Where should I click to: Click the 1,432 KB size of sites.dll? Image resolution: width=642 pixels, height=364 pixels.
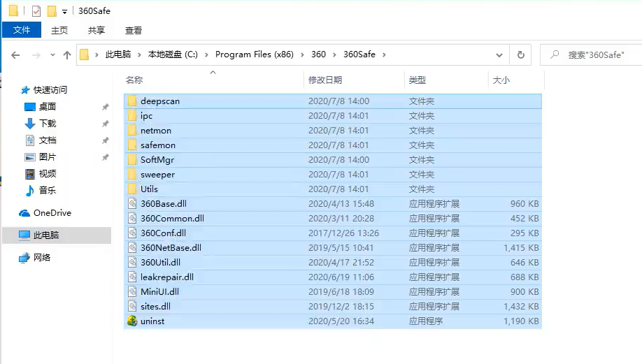coord(521,307)
